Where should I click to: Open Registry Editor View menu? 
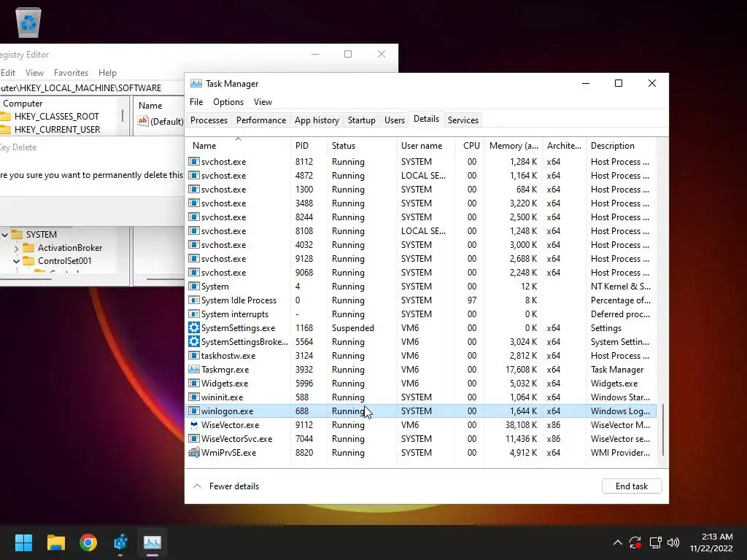pos(34,73)
